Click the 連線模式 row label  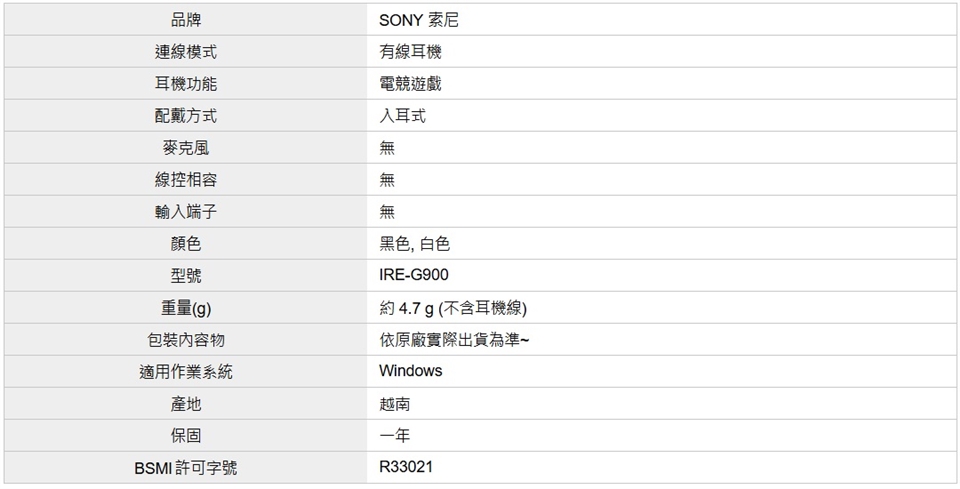point(186,52)
